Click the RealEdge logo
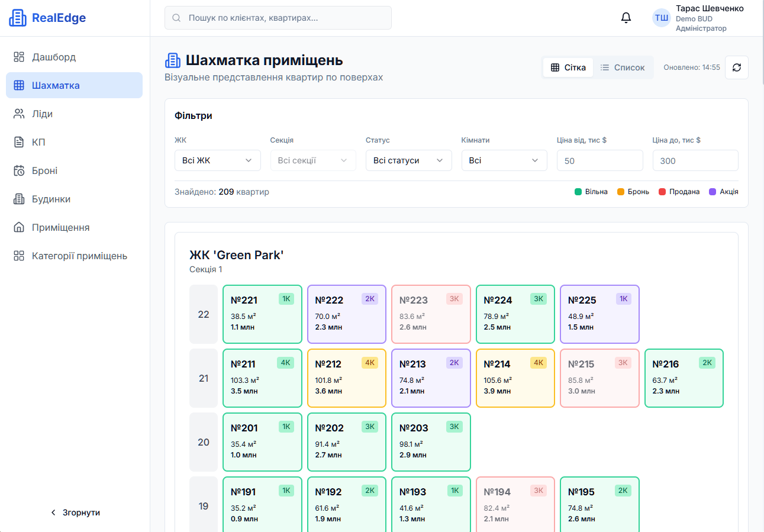 (47, 18)
